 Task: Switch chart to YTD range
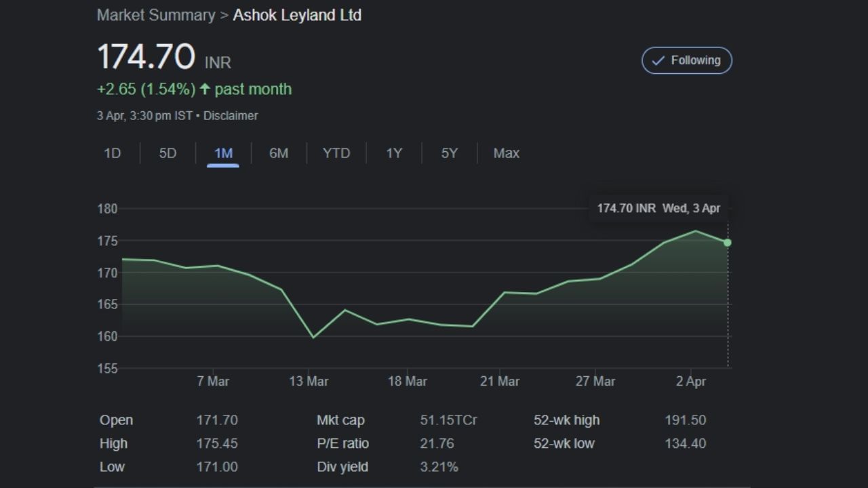336,153
